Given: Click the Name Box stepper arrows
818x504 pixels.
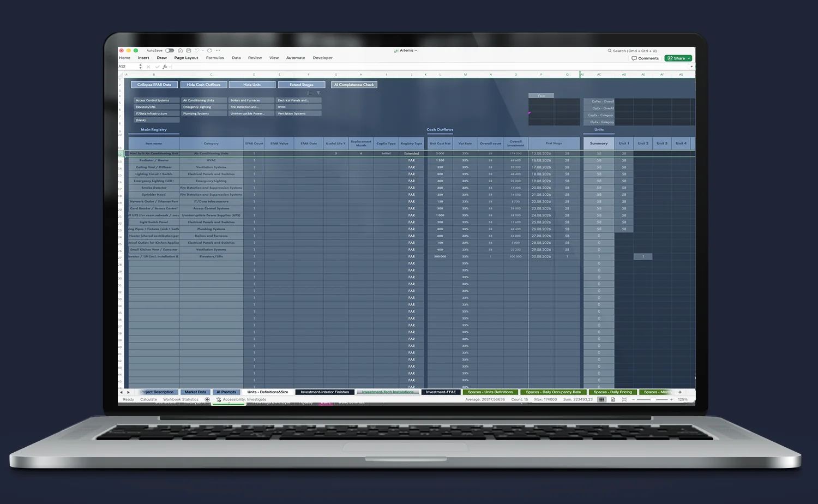Looking at the screenshot, I should (141, 67).
